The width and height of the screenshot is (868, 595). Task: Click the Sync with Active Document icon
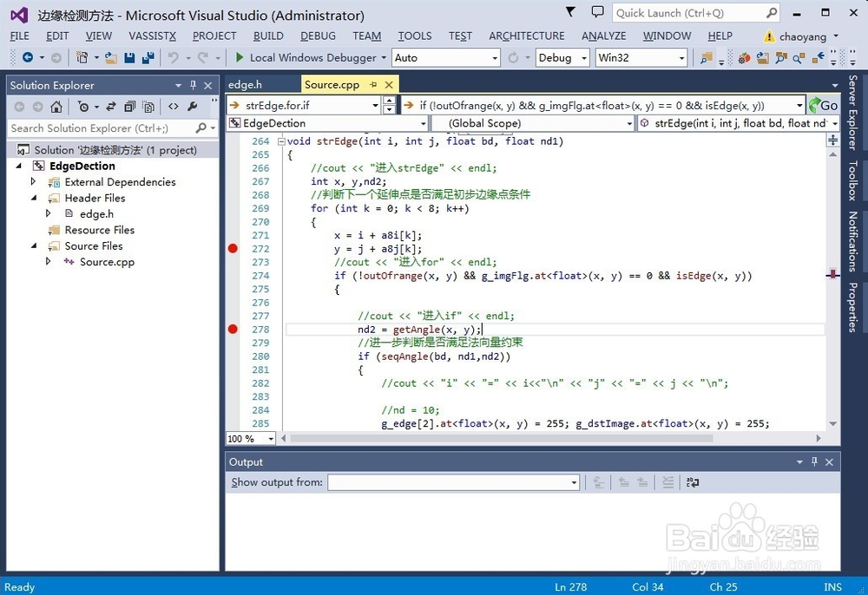point(111,107)
